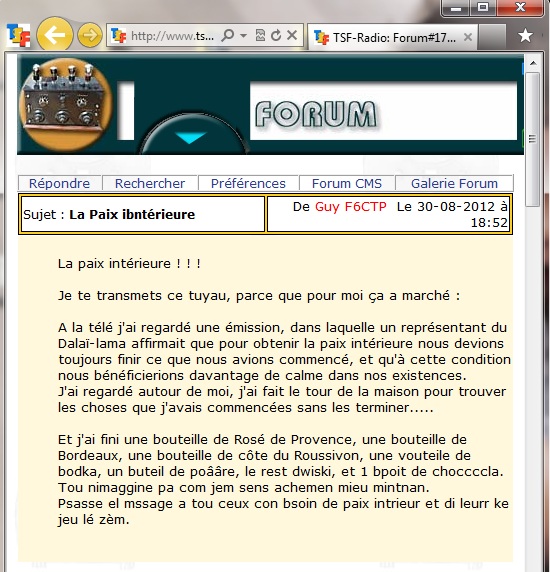Screen dimensions: 550x572
Task: Click the browser back arrow button
Action: 55,35
